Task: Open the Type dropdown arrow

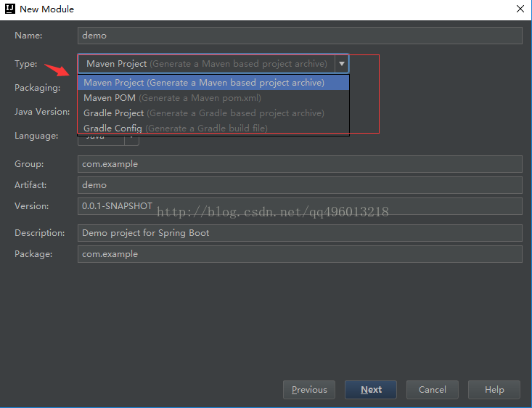Action: [x=342, y=64]
